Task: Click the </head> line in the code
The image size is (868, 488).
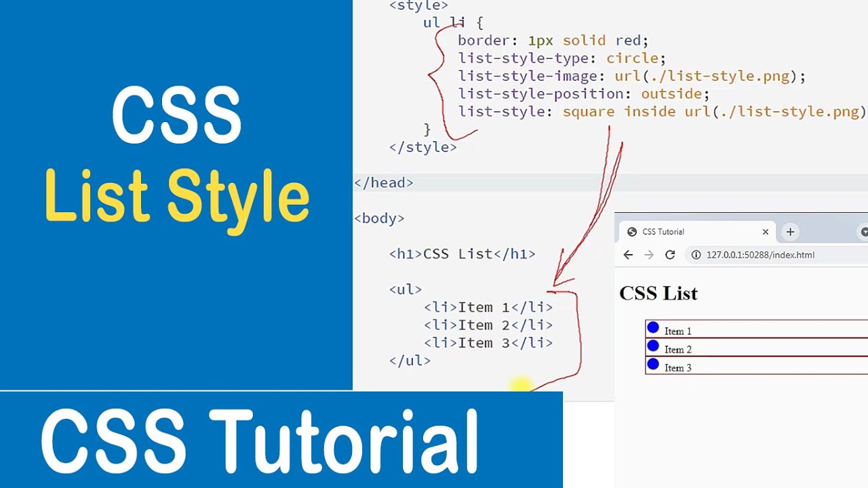Action: (384, 182)
